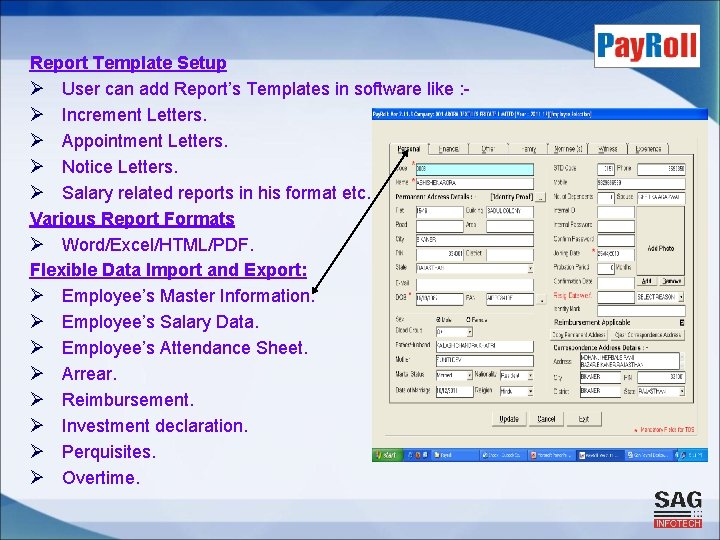Expand the Select Reason dropdown
The height and width of the screenshot is (540, 720).
click(x=681, y=298)
